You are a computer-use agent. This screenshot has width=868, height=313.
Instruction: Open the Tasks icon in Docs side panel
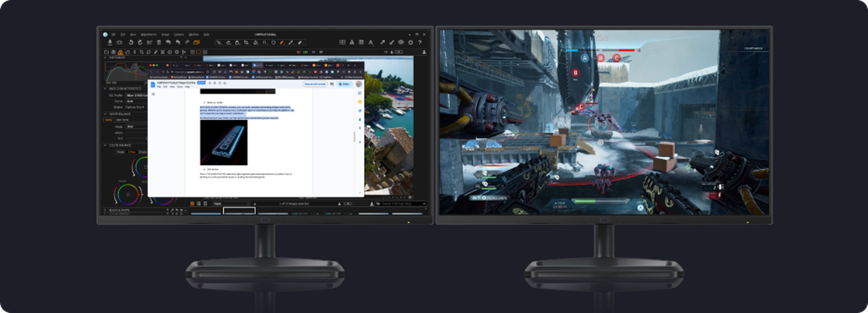360,111
